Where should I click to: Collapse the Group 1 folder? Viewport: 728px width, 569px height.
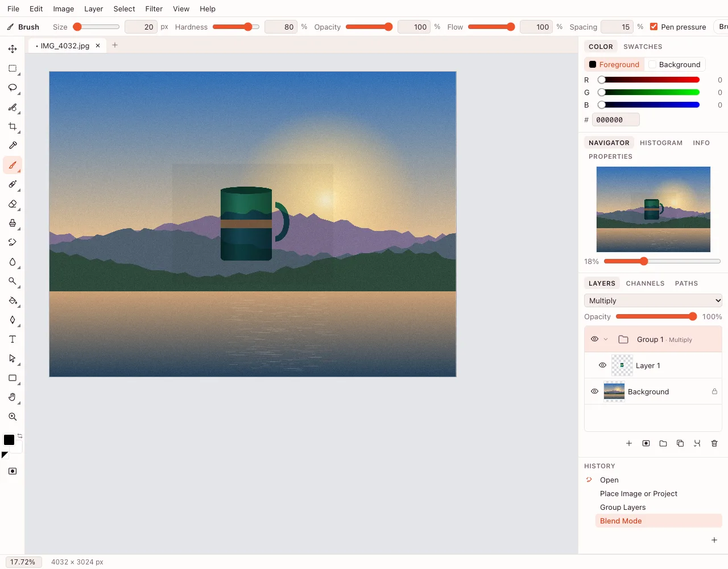coord(606,339)
